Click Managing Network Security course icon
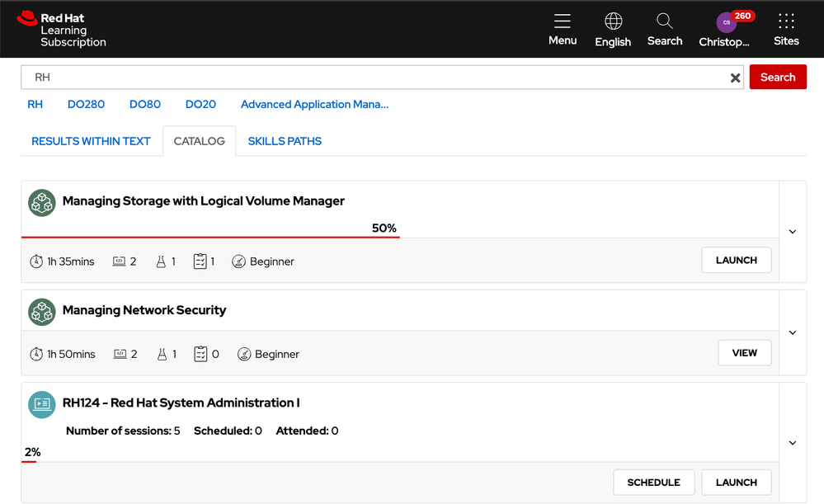 (x=42, y=311)
